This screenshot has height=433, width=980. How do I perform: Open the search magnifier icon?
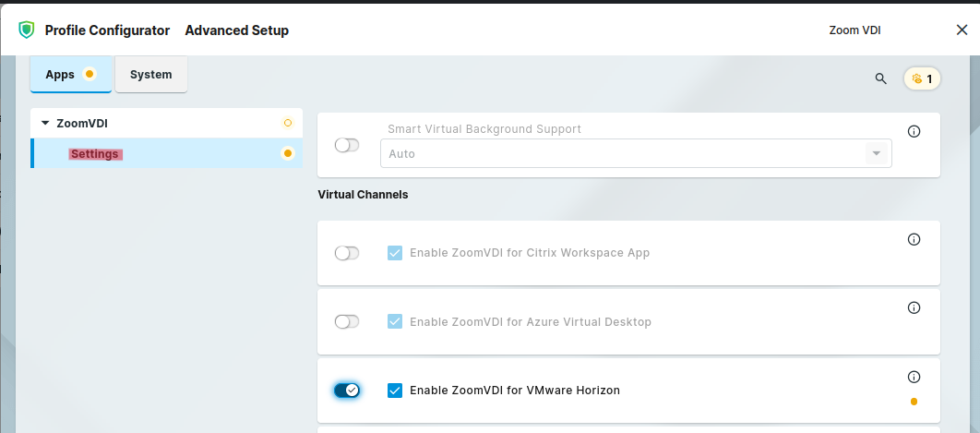click(x=880, y=78)
